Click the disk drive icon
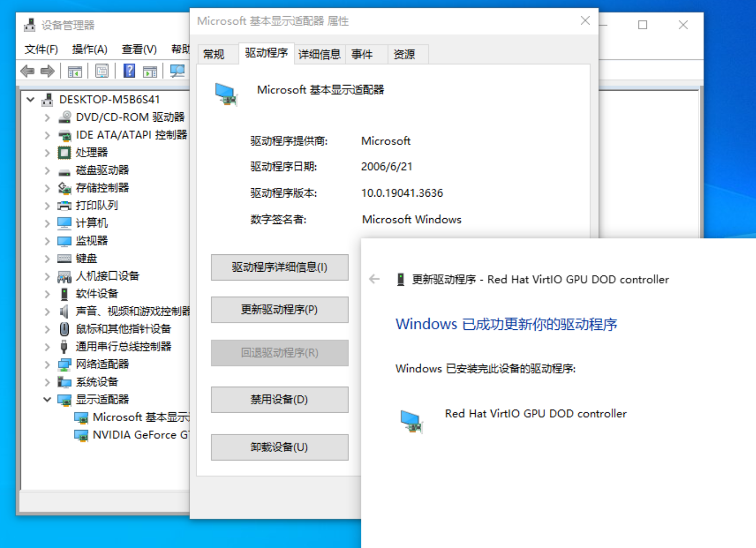The height and width of the screenshot is (548, 756). pyautogui.click(x=65, y=171)
